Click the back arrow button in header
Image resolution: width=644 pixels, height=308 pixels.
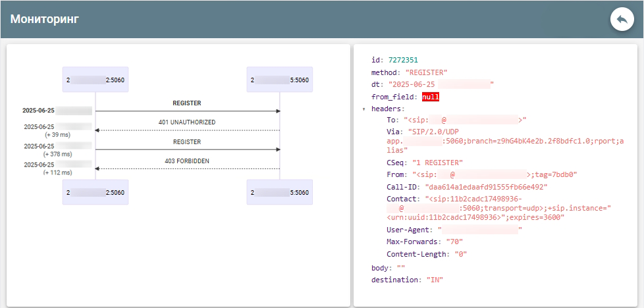coord(622,19)
